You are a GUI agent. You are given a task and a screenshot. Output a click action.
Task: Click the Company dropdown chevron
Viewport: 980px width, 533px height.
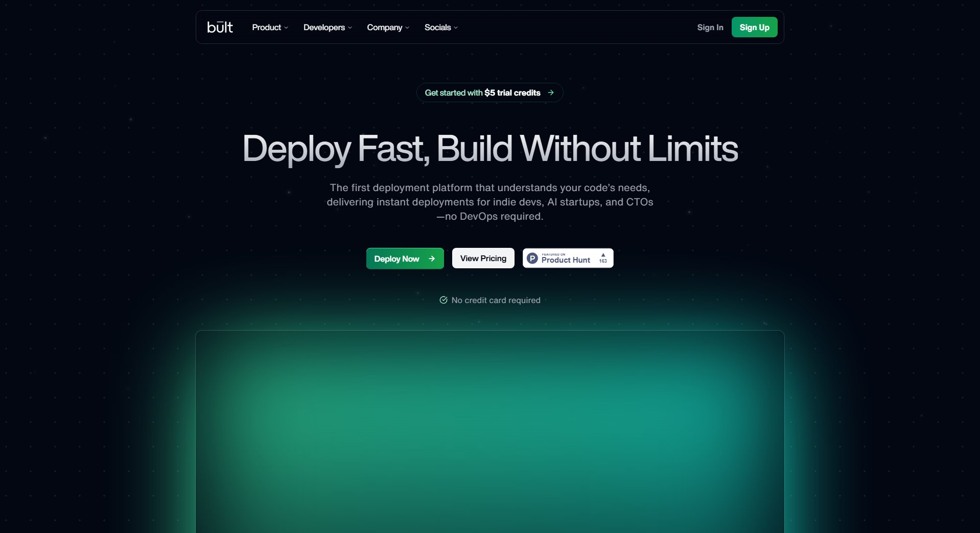pos(407,28)
